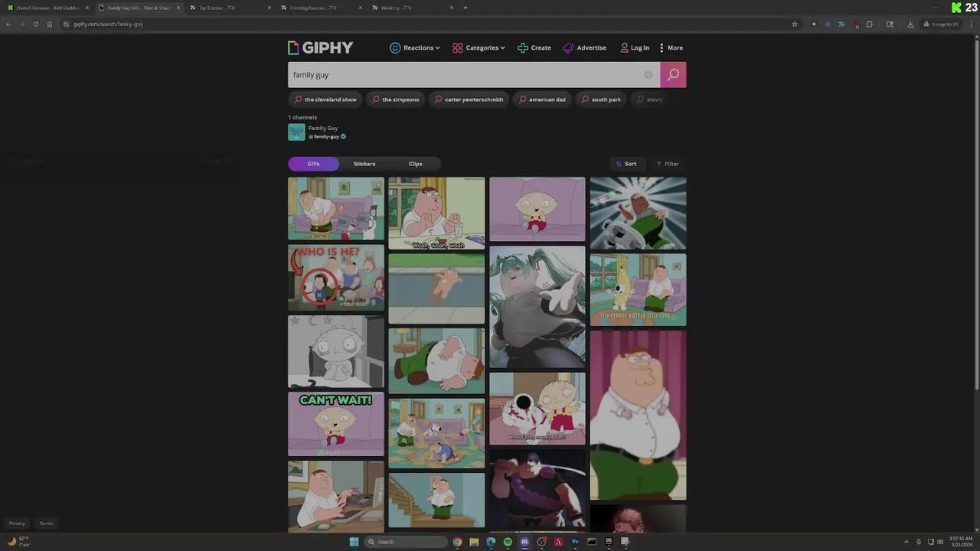
Task: Bookmark this page with the star icon
Action: tap(795, 24)
